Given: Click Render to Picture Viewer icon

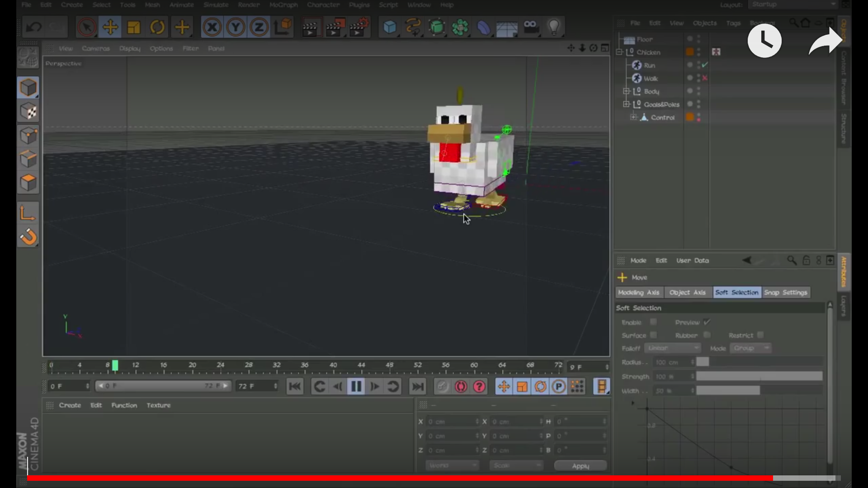Looking at the screenshot, I should click(x=335, y=28).
